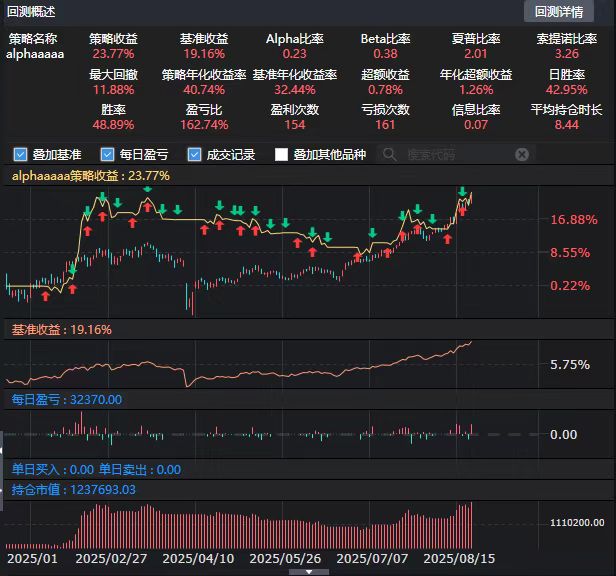Click the 年化超额收益 value 1.26%
Image resolution: width=616 pixels, height=576 pixels.
[x=476, y=90]
